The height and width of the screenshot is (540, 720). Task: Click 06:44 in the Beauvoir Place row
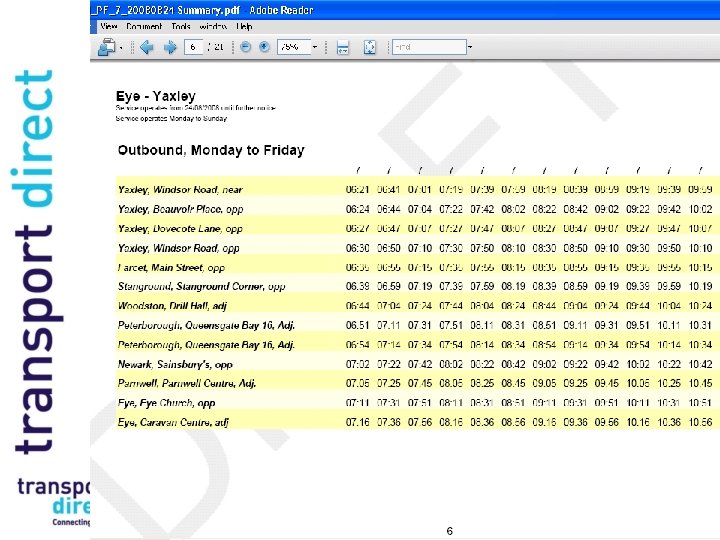(x=389, y=209)
